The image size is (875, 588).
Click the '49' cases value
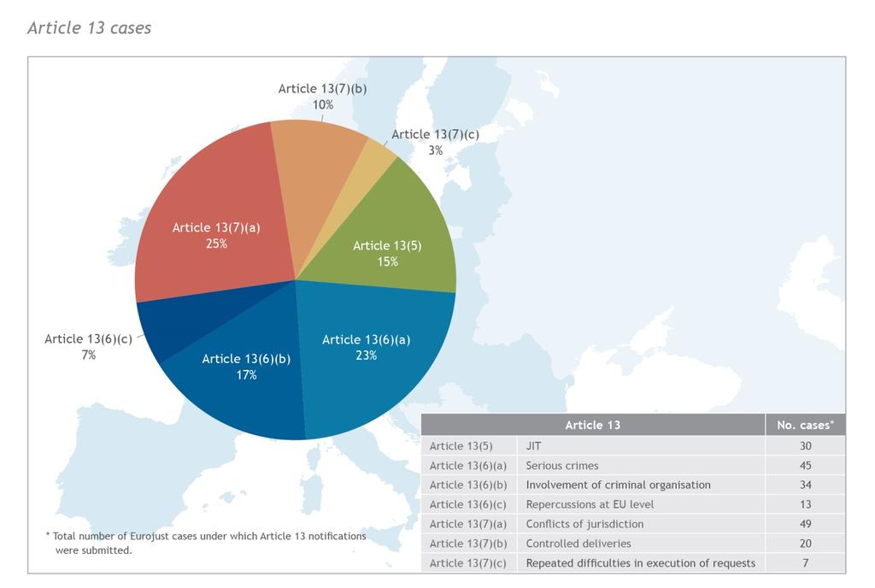[x=805, y=524]
